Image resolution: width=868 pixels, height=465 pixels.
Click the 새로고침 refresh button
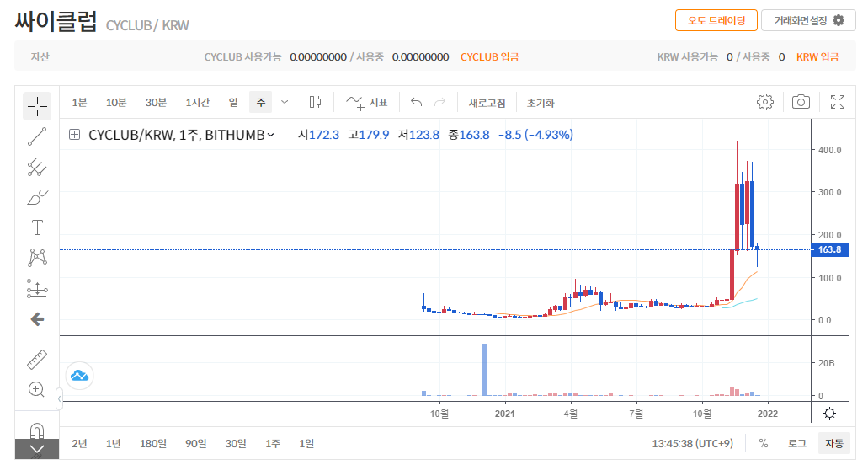[487, 103]
